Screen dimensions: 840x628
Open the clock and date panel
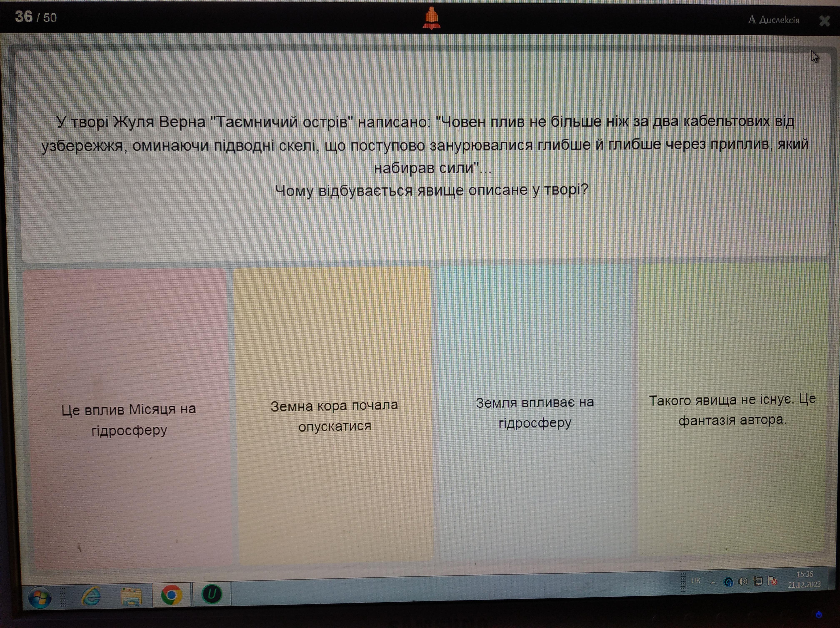click(804, 579)
